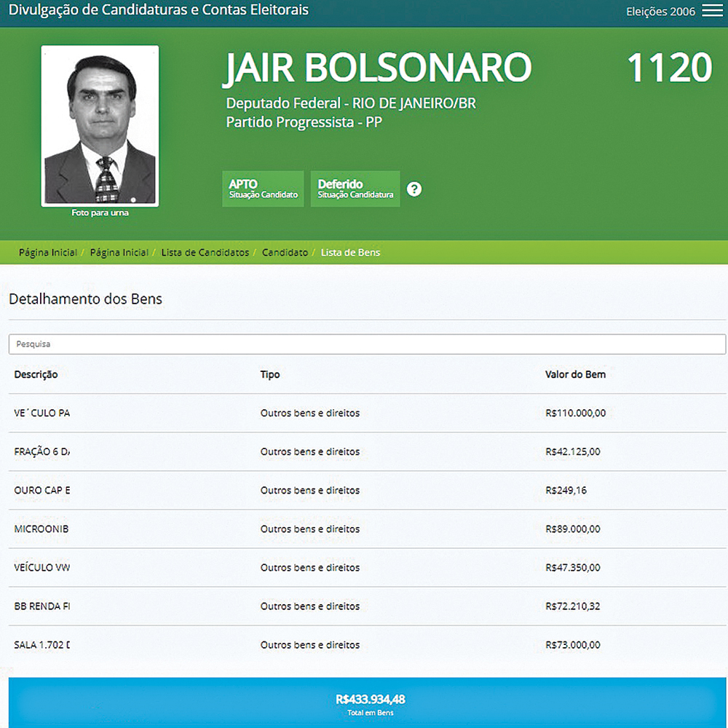Click in the Pesquisa search field
The height and width of the screenshot is (728, 728).
coord(364,344)
